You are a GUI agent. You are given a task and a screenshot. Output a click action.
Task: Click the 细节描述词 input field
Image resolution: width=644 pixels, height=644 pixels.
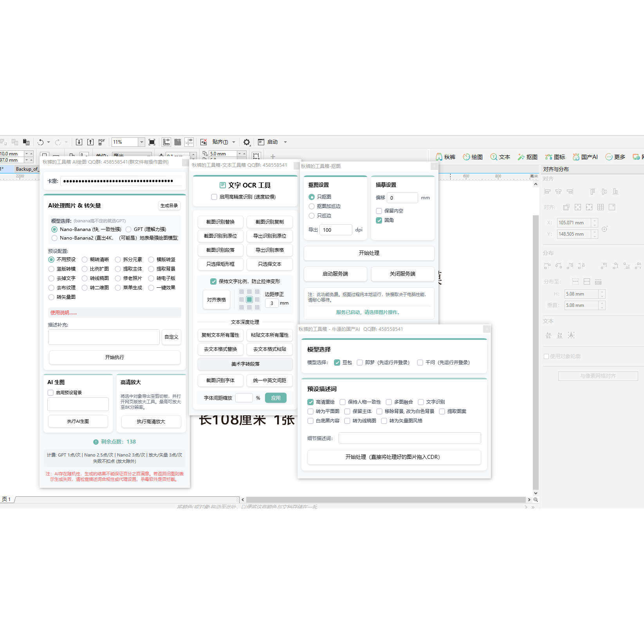(409, 438)
